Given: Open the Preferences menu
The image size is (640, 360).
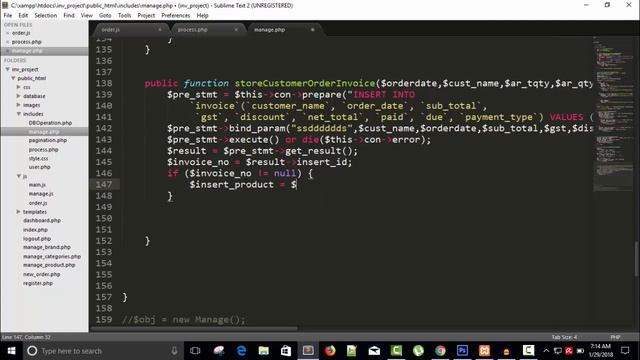Looking at the screenshot, I should pos(176,15).
